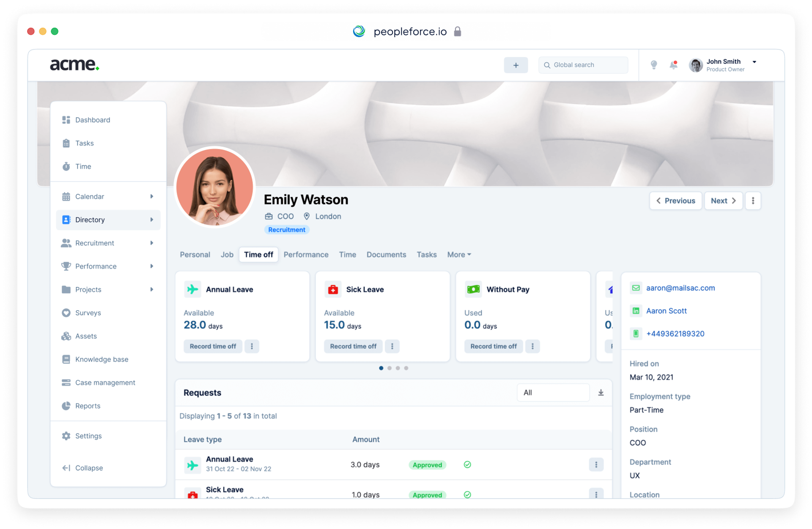Open Annual Leave card more options
812x529 pixels.
pos(252,346)
